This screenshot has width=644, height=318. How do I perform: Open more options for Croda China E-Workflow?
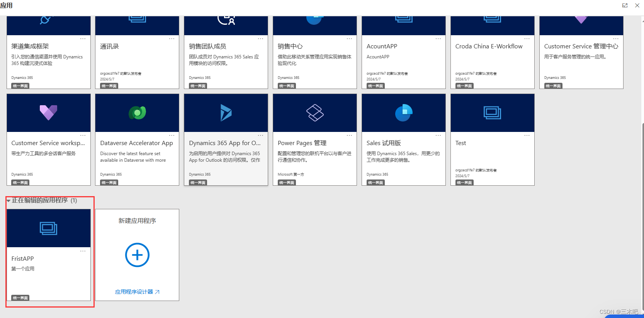point(527,39)
